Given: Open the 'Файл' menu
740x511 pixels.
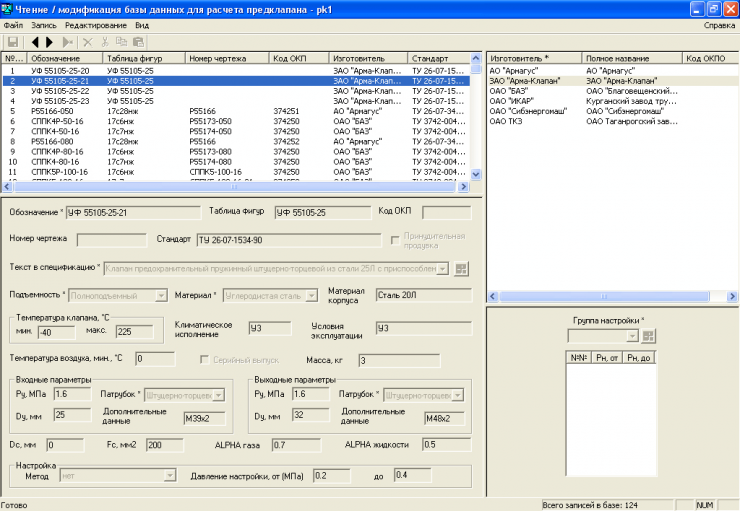Looking at the screenshot, I should (13, 24).
